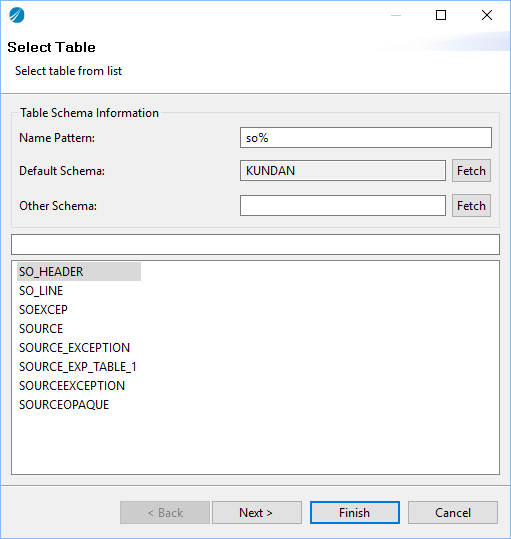Select SOURCE_EXCEPTION in the table list
Viewport: 511px width, 539px height.
coord(75,348)
